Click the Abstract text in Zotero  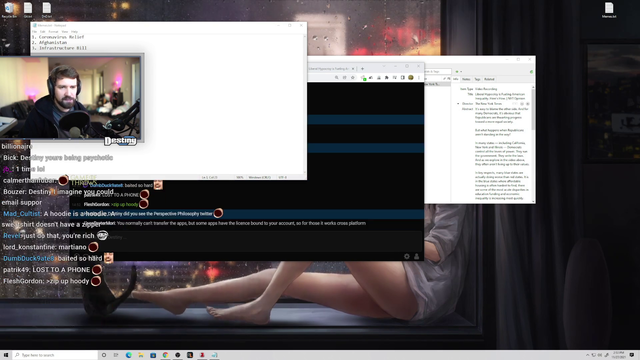coord(502,153)
